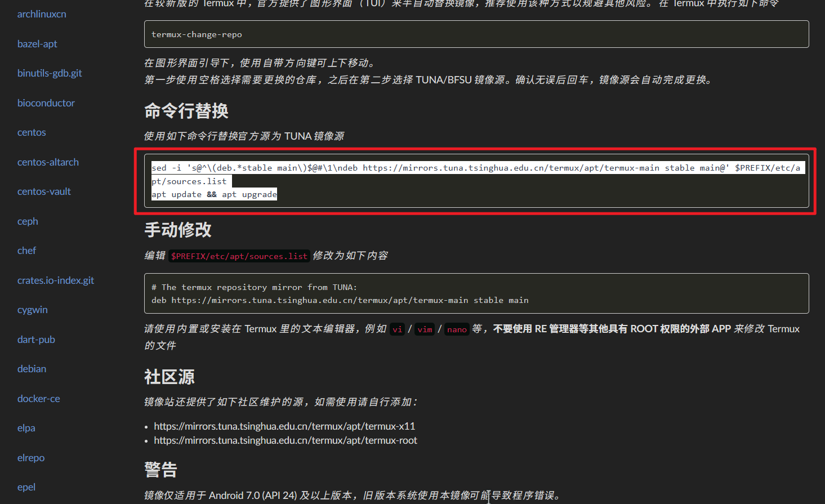
Task: Click the '社区源' heading
Action: click(x=170, y=377)
